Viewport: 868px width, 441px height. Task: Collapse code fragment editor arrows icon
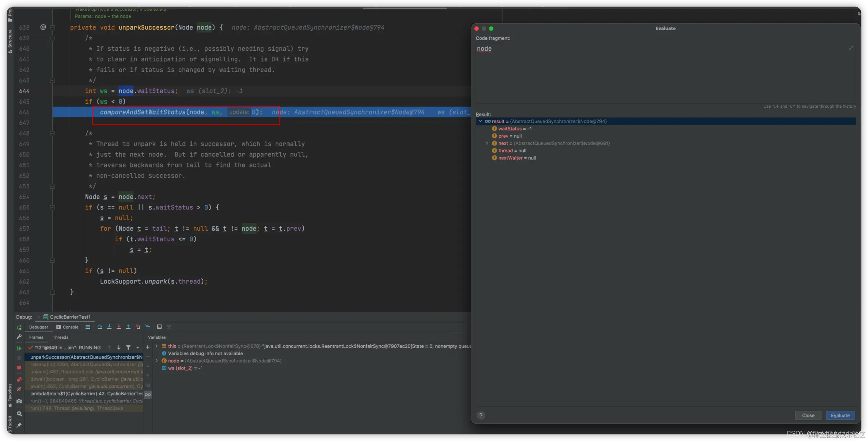point(851,48)
